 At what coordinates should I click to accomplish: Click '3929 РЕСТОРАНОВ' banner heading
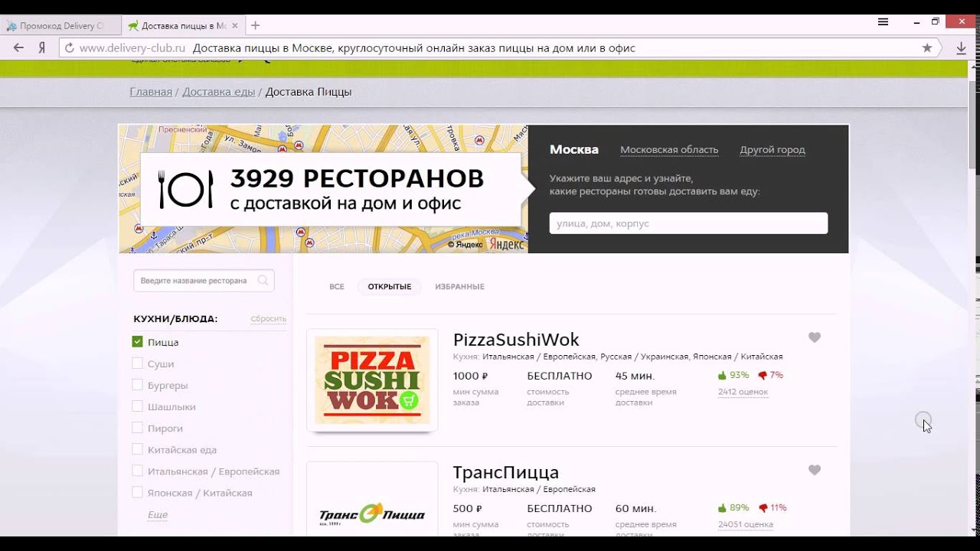pyautogui.click(x=357, y=178)
